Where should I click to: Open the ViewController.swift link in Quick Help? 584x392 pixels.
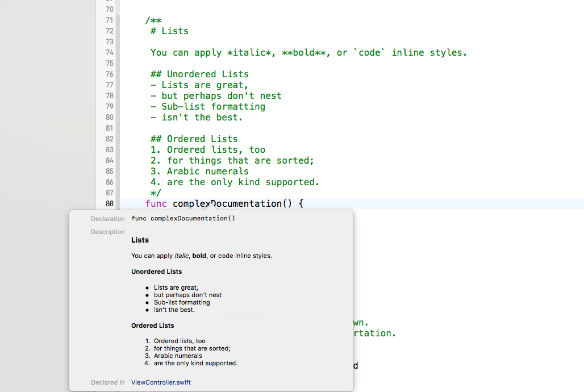(x=161, y=382)
